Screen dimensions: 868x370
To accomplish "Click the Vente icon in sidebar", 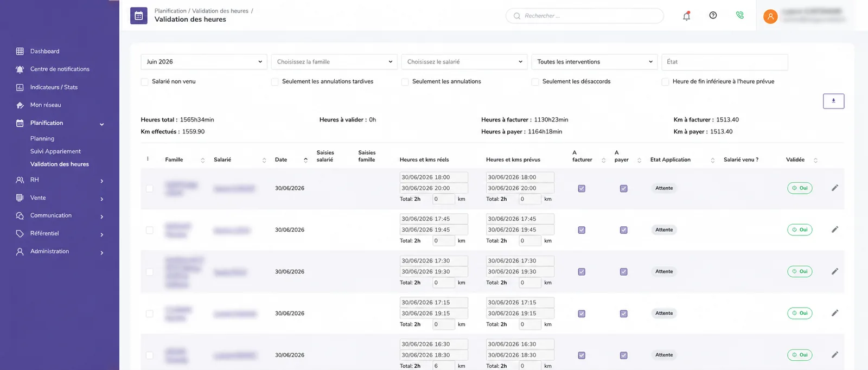I will (x=20, y=198).
